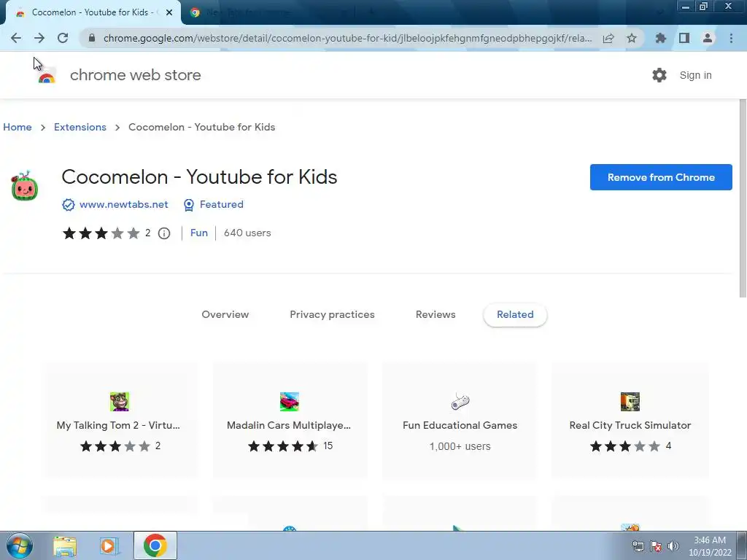Image resolution: width=747 pixels, height=560 pixels.
Task: Click the Cocomelon watermelon extension icon
Action: (25, 186)
